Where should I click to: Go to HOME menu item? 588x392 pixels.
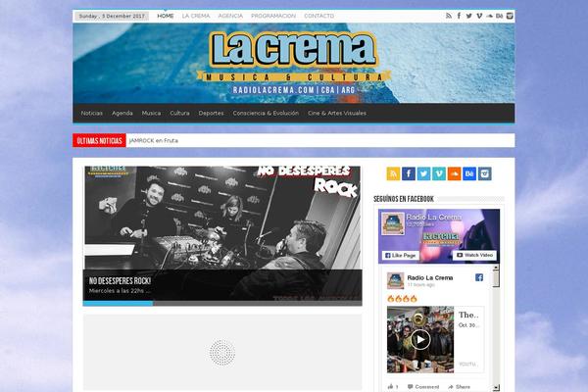point(165,16)
